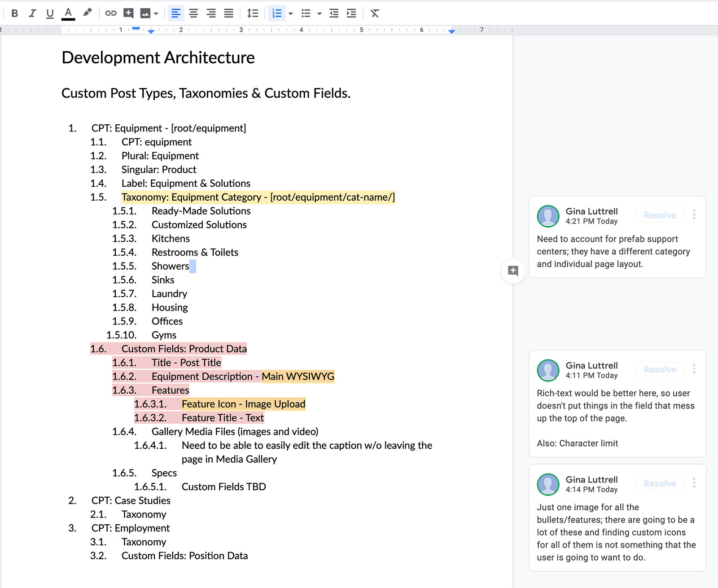Click the Development Architecture heading
This screenshot has height=588, width=718.
(x=158, y=57)
